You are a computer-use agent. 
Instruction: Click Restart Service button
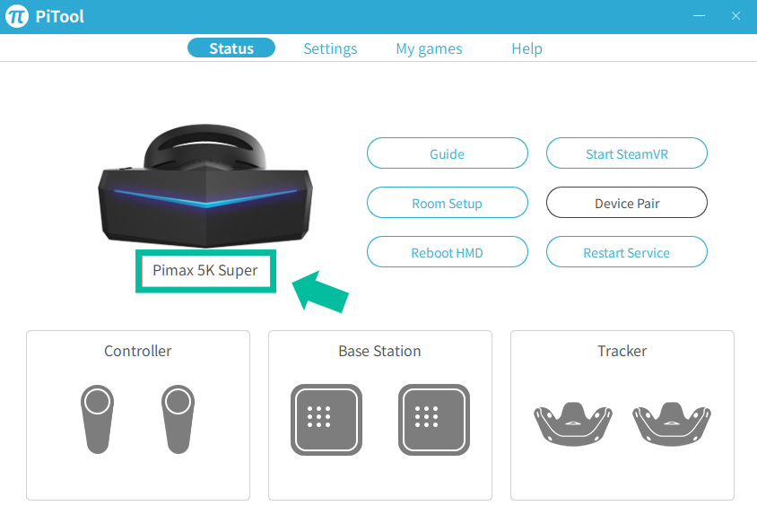627,251
